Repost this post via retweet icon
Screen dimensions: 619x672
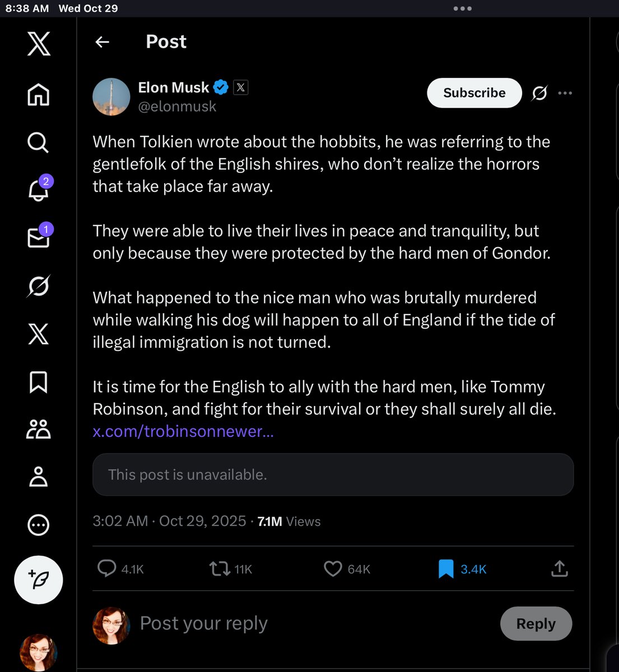point(220,569)
